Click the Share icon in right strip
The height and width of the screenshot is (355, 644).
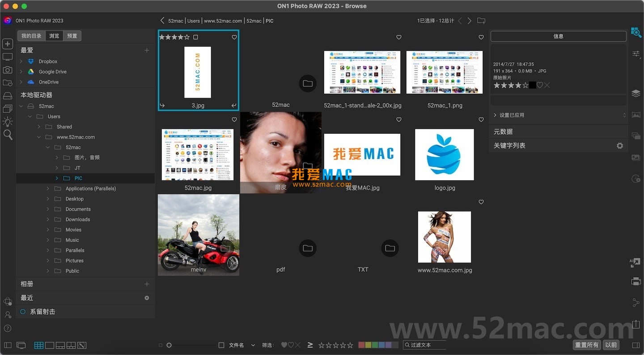[x=636, y=303]
